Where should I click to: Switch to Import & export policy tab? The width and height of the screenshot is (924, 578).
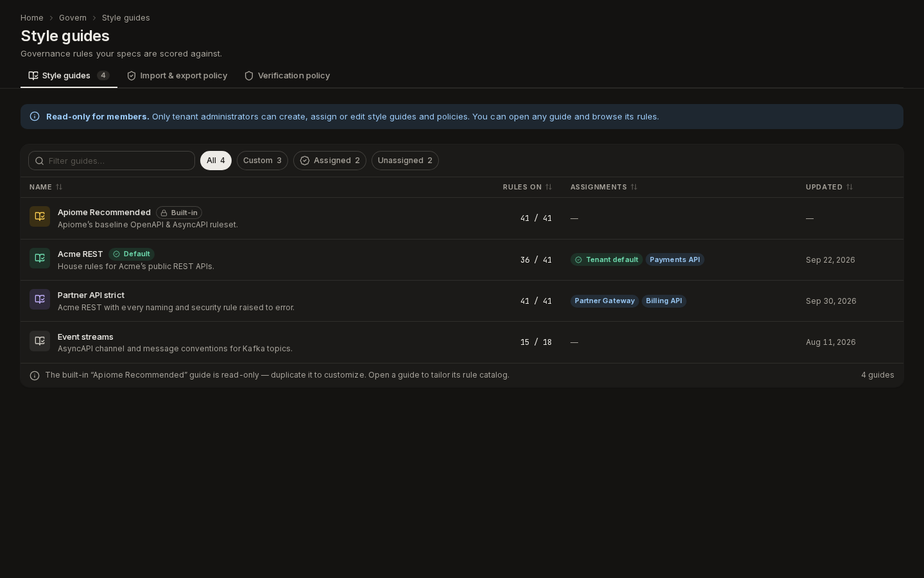[177, 76]
